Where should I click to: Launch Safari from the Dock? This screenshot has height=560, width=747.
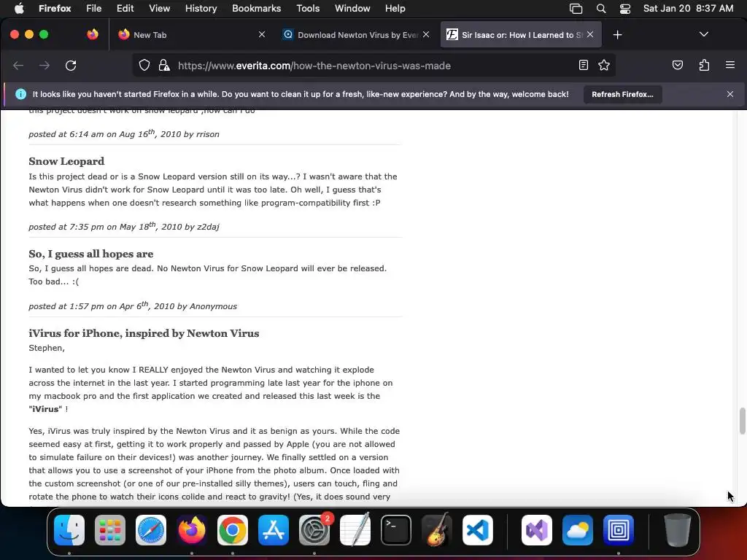coord(151,530)
